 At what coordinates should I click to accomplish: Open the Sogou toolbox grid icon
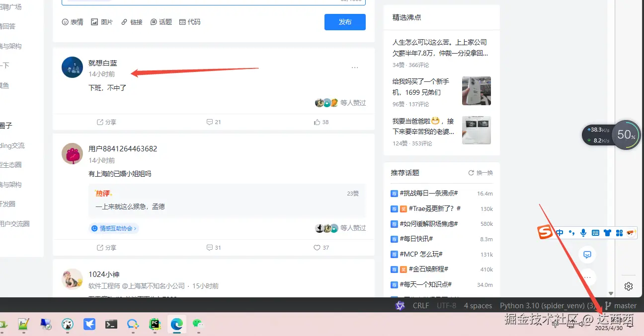(619, 232)
